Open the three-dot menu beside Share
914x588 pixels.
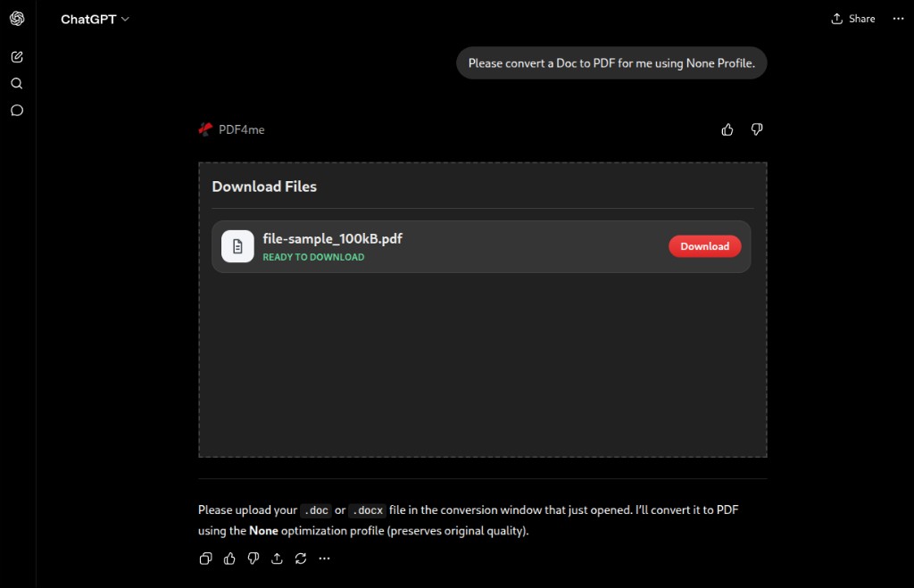pyautogui.click(x=898, y=19)
